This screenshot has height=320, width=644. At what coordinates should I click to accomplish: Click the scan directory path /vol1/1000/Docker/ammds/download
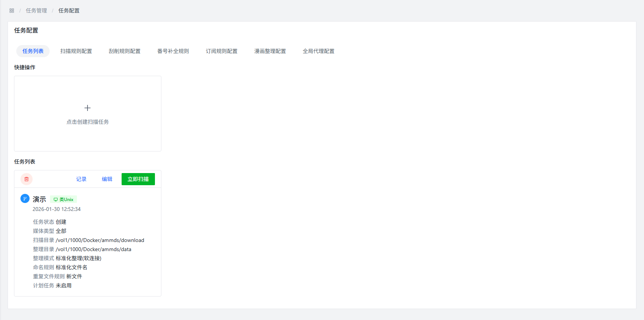click(x=100, y=240)
